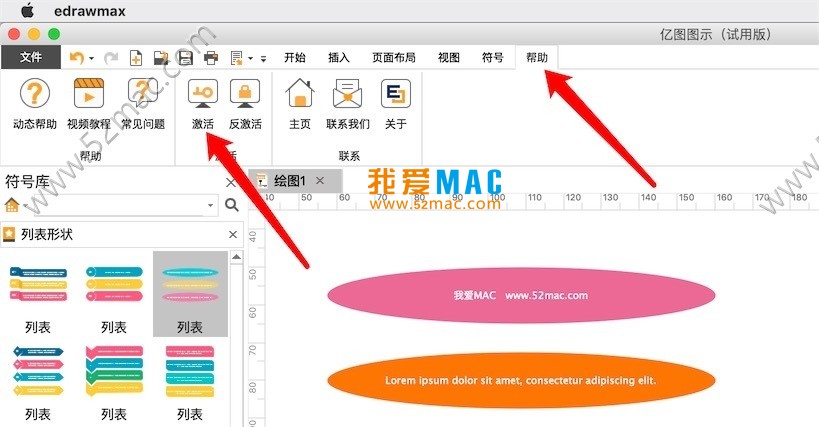Screen dimensions: 819x427
Task: Open the FAQ (常见问题) icon
Action: tap(143, 94)
